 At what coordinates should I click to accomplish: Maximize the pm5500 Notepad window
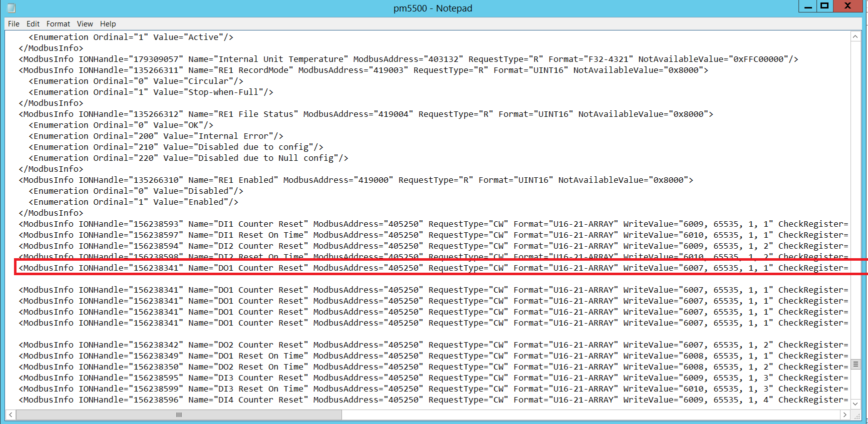[824, 6]
